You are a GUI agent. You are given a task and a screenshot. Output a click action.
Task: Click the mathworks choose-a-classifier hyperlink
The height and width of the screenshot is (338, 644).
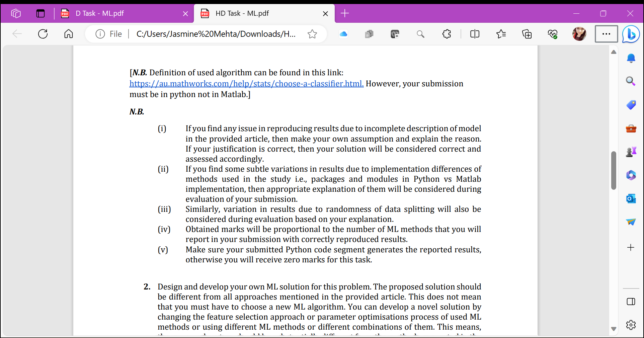(x=246, y=84)
